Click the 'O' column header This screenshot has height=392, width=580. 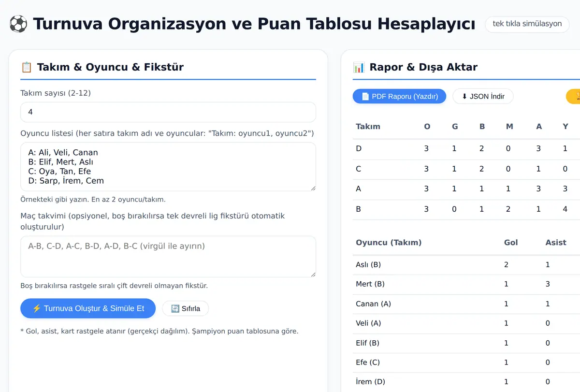pos(427,127)
